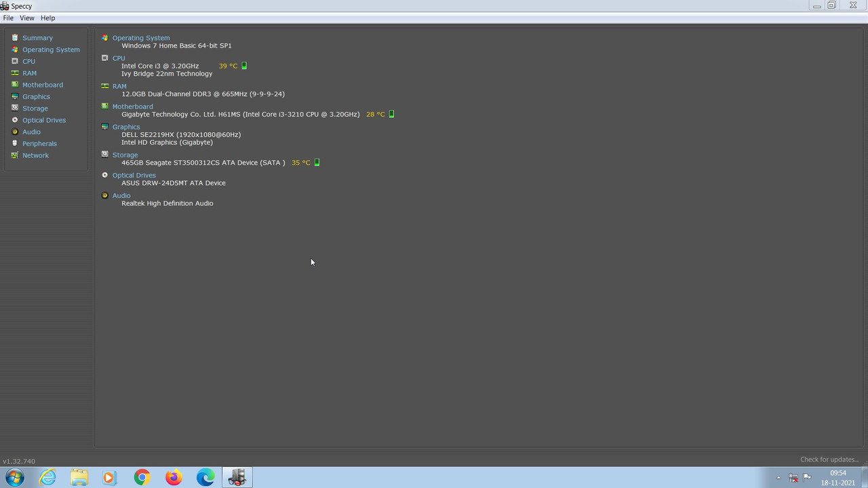Click the Summary clipboard icon in sidebar

point(15,38)
